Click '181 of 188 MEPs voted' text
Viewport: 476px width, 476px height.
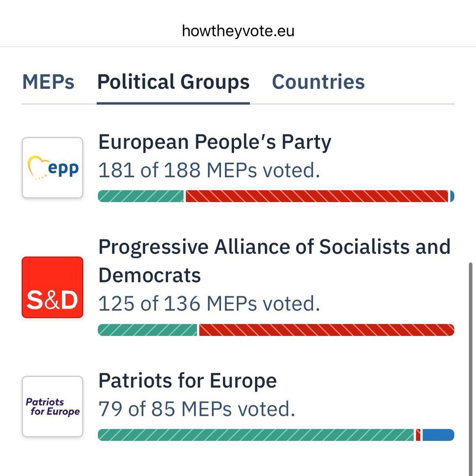click(x=209, y=171)
